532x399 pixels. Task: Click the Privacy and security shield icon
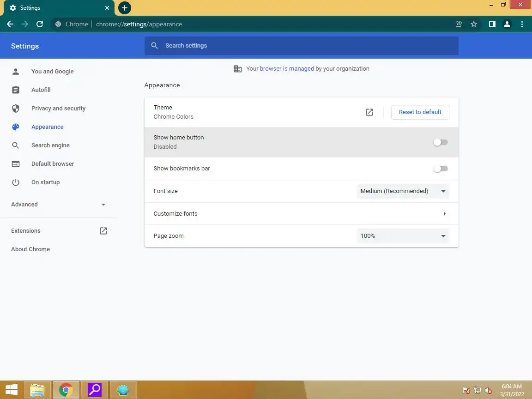(x=16, y=109)
